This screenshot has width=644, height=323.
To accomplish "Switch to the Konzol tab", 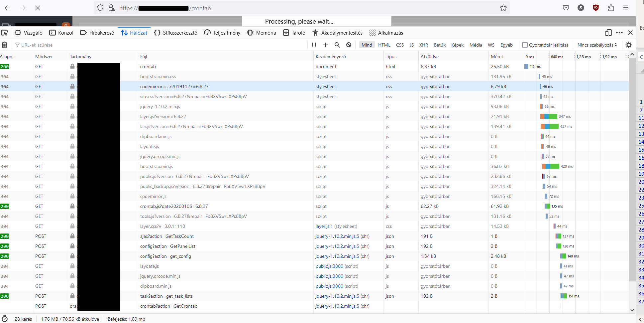I will pyautogui.click(x=61, y=33).
